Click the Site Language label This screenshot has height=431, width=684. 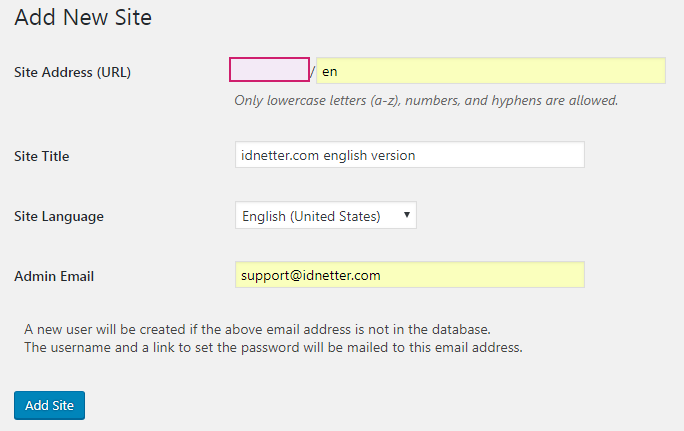tap(59, 216)
